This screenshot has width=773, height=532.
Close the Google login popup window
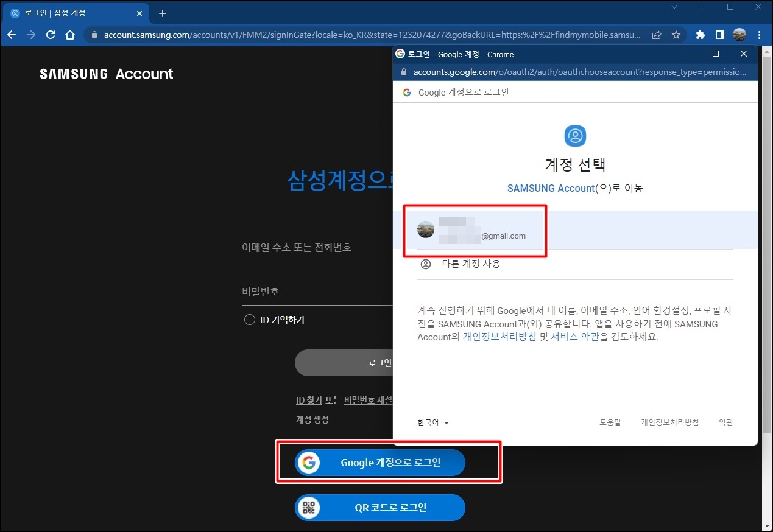click(744, 54)
